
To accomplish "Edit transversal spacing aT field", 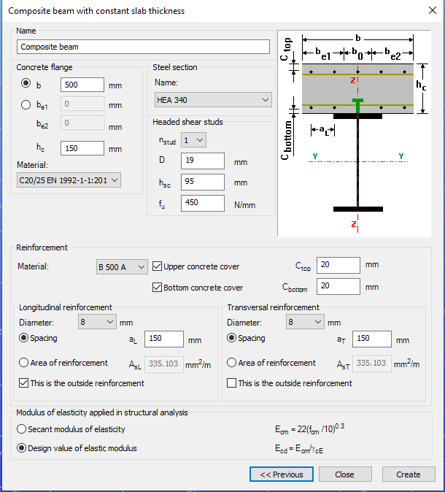I will pos(372,339).
